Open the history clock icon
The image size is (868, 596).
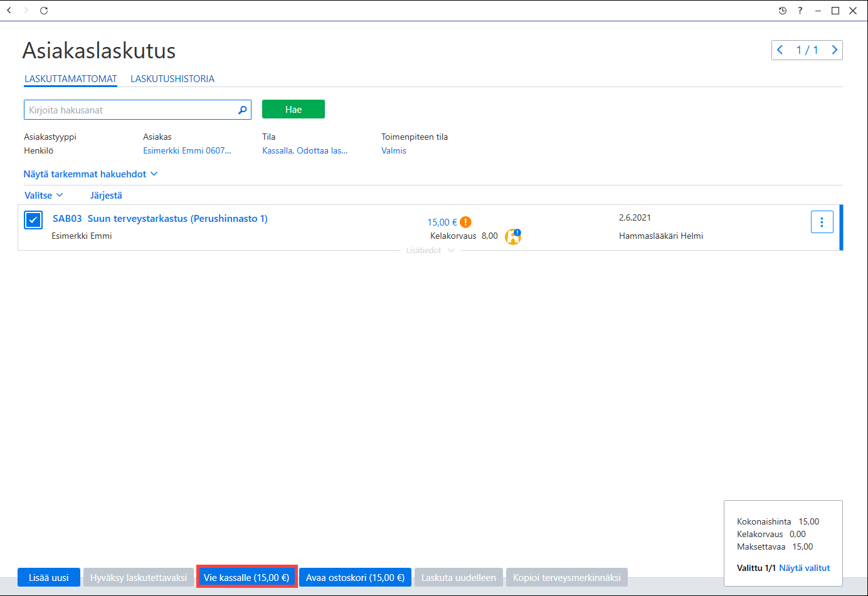tap(782, 11)
